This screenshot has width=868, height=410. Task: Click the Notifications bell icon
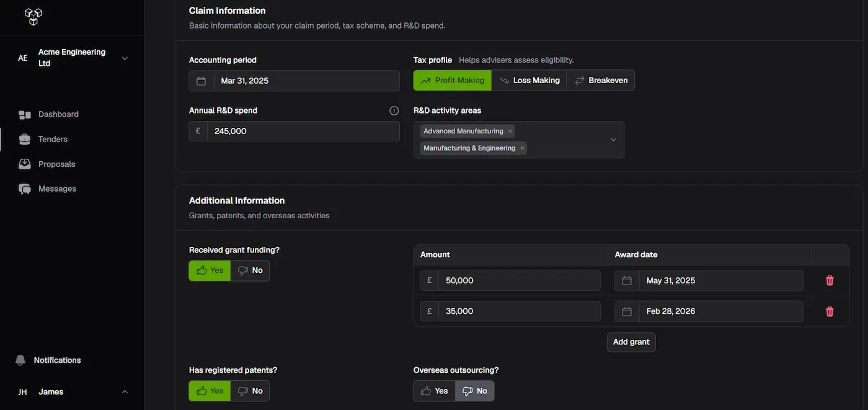[x=20, y=360]
